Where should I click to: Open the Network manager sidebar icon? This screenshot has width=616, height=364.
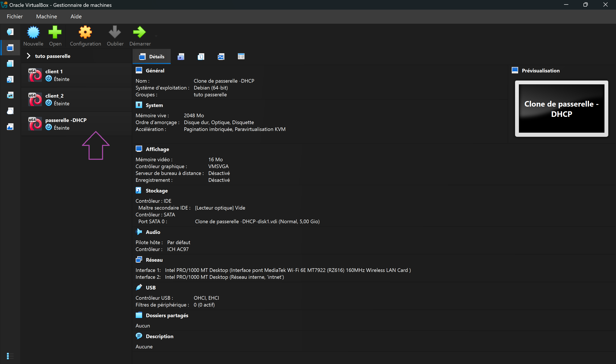coord(10,95)
